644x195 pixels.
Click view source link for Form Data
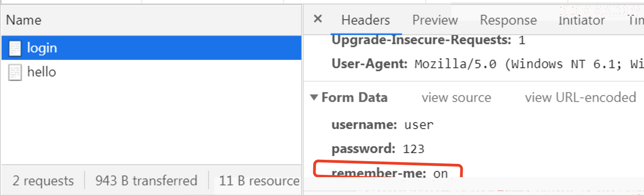pos(456,97)
